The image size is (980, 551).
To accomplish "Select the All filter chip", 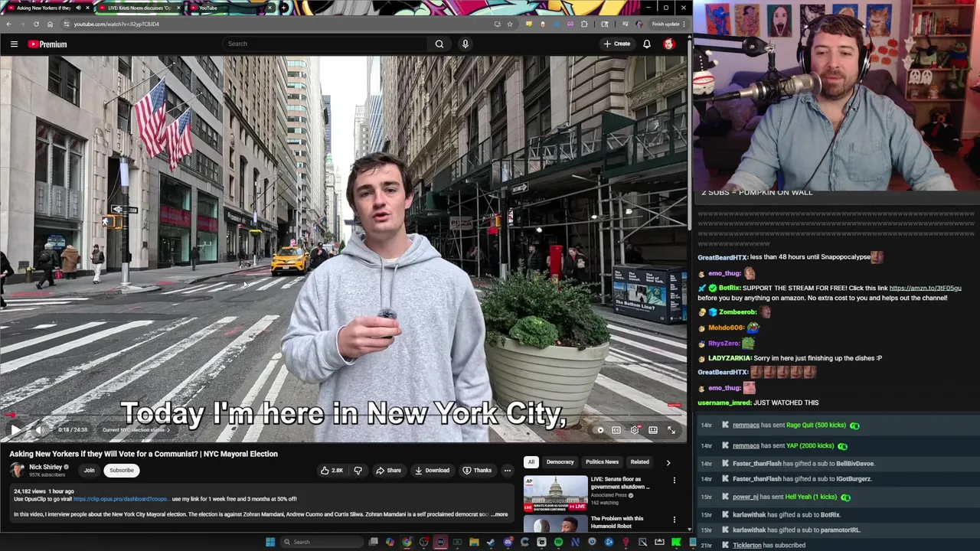I will [x=531, y=461].
